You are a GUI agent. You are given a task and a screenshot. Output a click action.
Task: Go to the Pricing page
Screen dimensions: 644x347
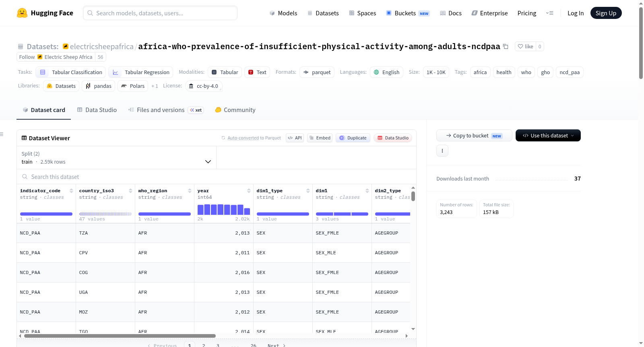coord(527,13)
